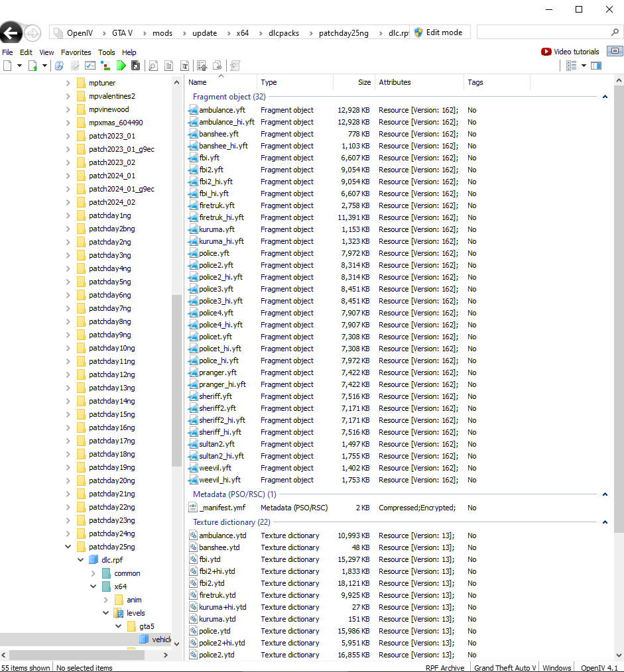Select the firetruk_hi.yft file
Viewport: 624px width, 672px height.
pos(221,217)
